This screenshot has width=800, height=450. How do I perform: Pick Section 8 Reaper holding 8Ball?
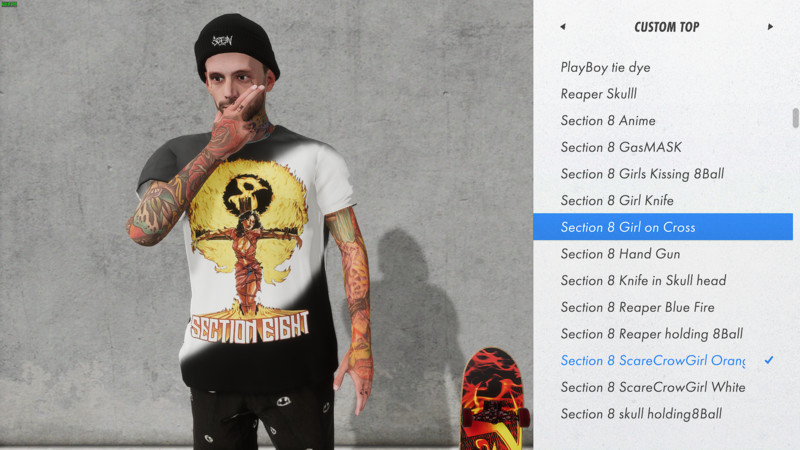coord(663,334)
